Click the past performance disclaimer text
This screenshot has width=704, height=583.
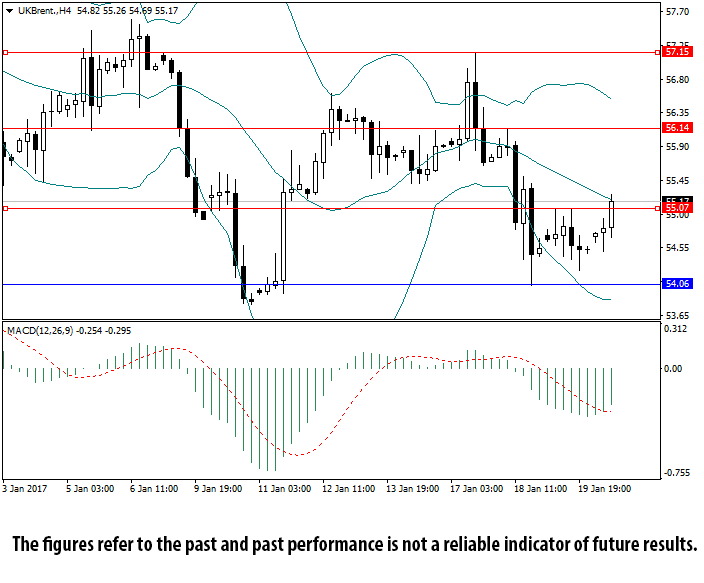(355, 544)
